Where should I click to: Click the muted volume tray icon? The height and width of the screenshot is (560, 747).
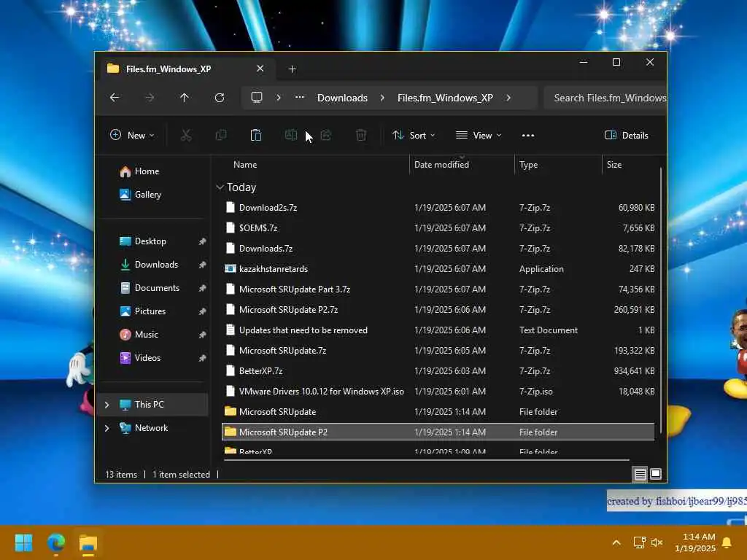click(x=657, y=542)
